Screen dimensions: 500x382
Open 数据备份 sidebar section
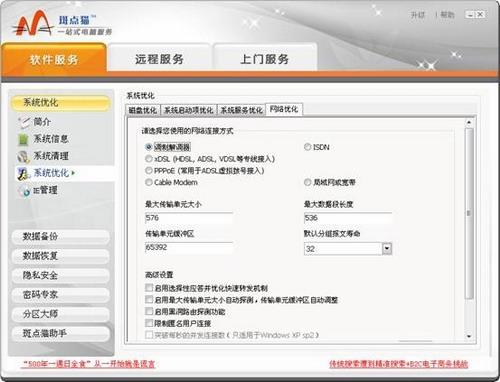61,237
